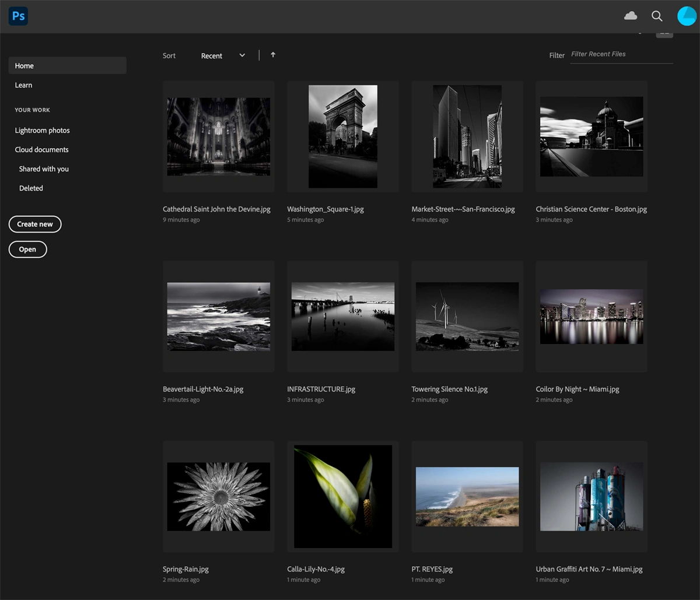
Task: Open Cloud documents in the sidebar
Action: click(41, 150)
